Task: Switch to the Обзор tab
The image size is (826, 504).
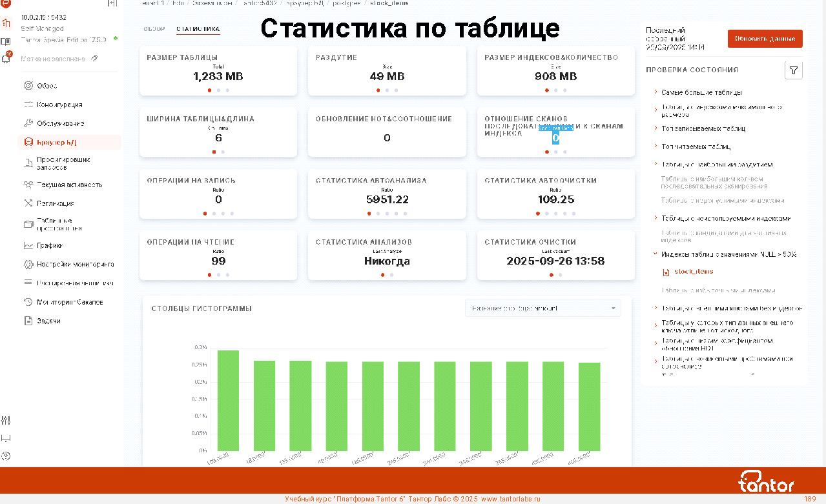Action: pyautogui.click(x=154, y=29)
